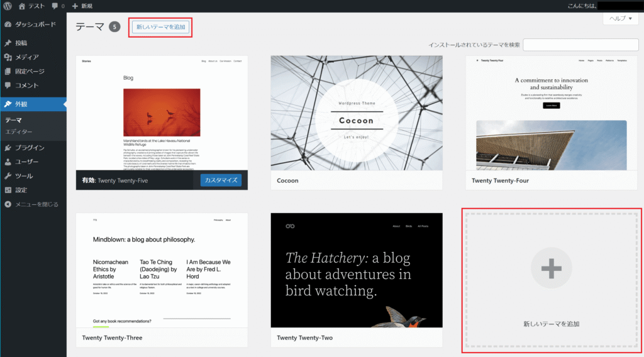The image size is (644, 357).
Task: Open the comments bubble icon in admin bar
Action: point(55,6)
